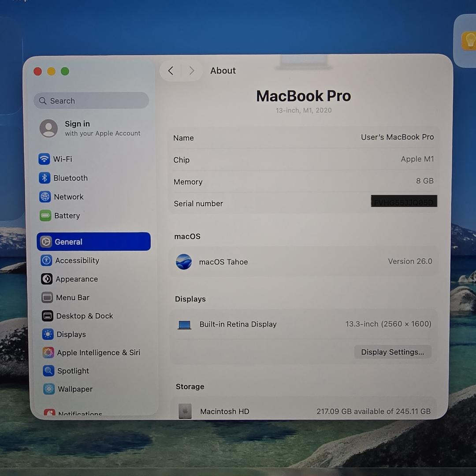Click the User's MacBook Pro name value
Image resolution: width=476 pixels, height=476 pixels.
[397, 137]
